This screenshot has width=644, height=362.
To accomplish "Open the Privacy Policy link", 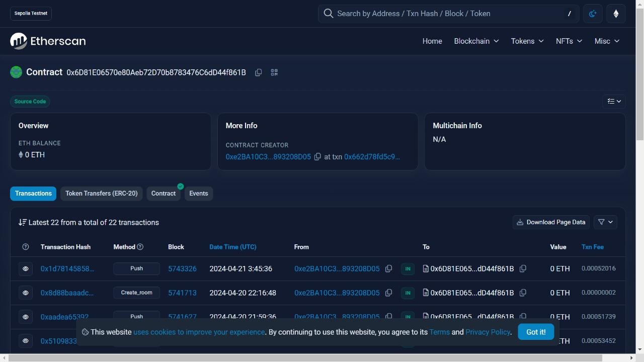I will coord(488,332).
